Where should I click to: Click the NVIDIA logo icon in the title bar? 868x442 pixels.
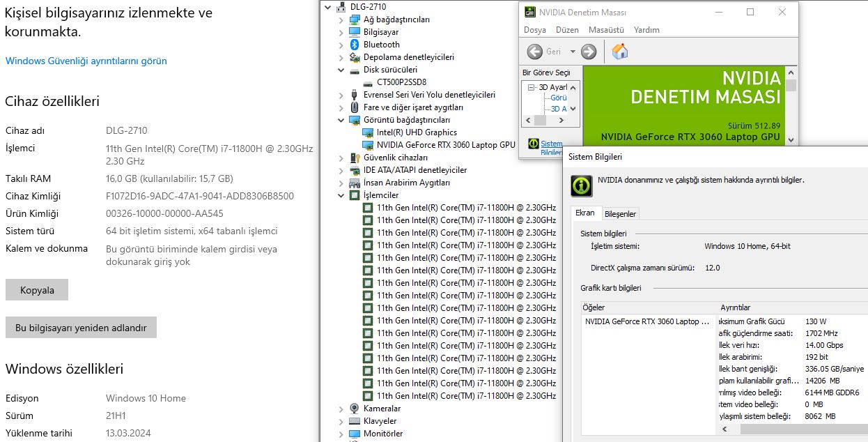tap(531, 13)
